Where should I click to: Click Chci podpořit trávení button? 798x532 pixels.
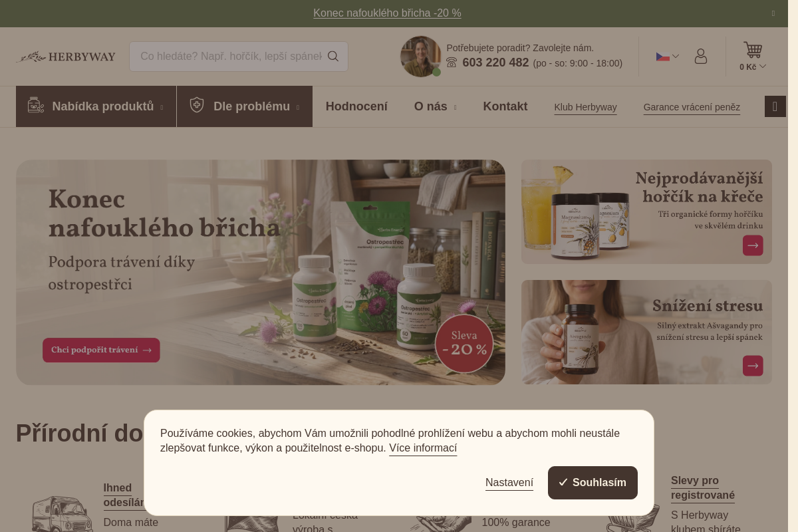tap(101, 350)
